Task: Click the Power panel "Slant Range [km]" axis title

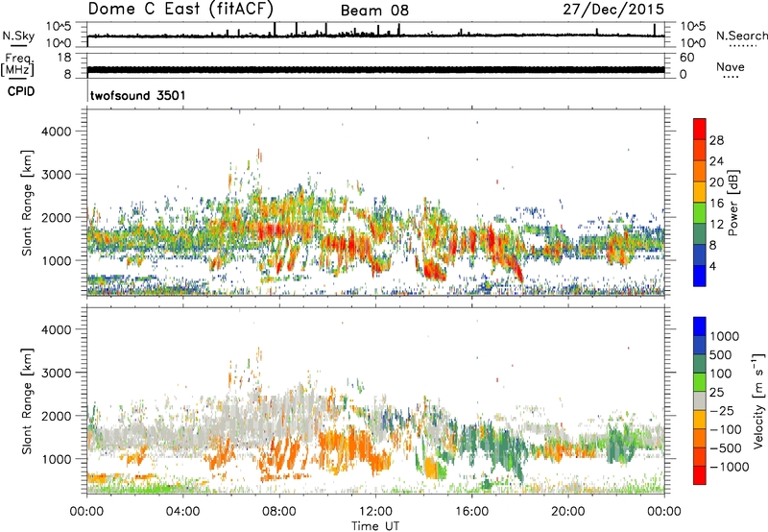Action: coord(27,203)
